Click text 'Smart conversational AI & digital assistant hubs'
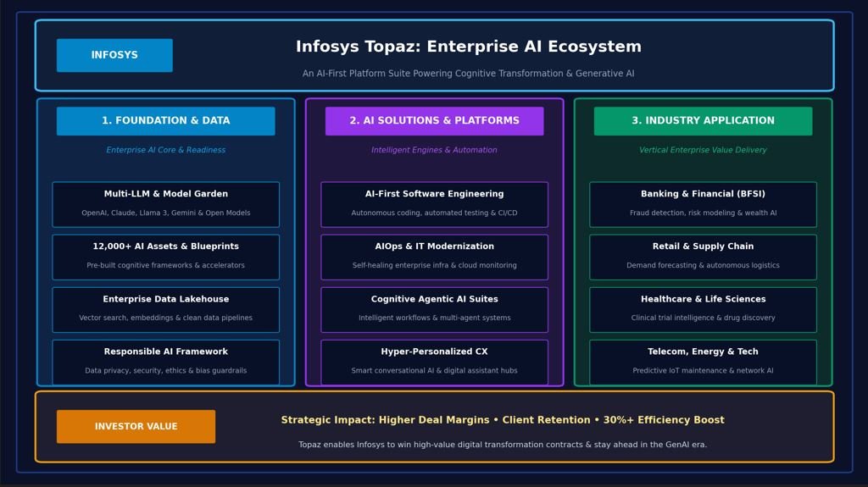 click(435, 371)
